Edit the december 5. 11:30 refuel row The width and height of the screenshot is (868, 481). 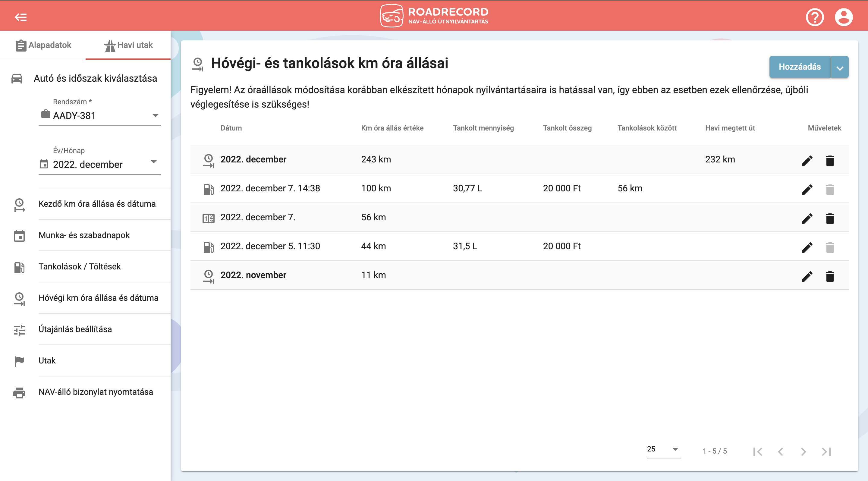coord(807,247)
